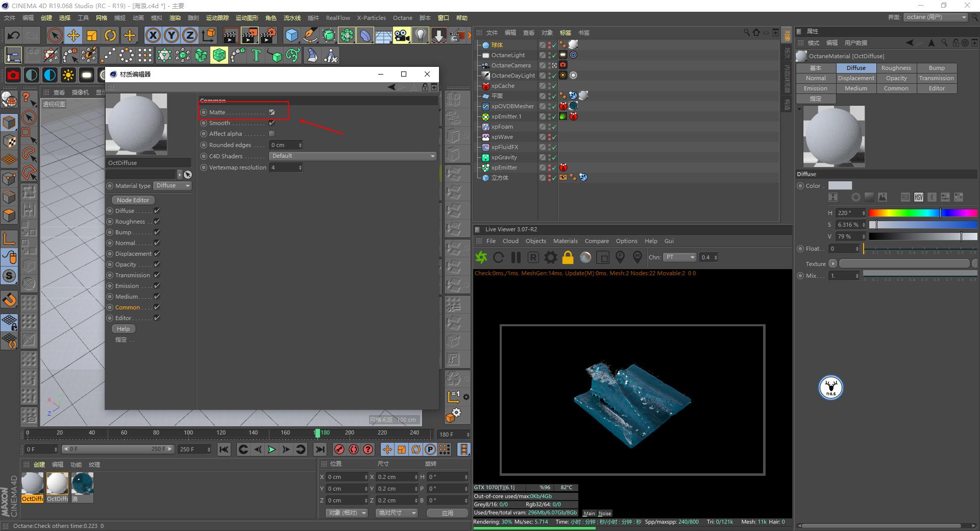Open the X-Particles menu

pyautogui.click(x=371, y=18)
